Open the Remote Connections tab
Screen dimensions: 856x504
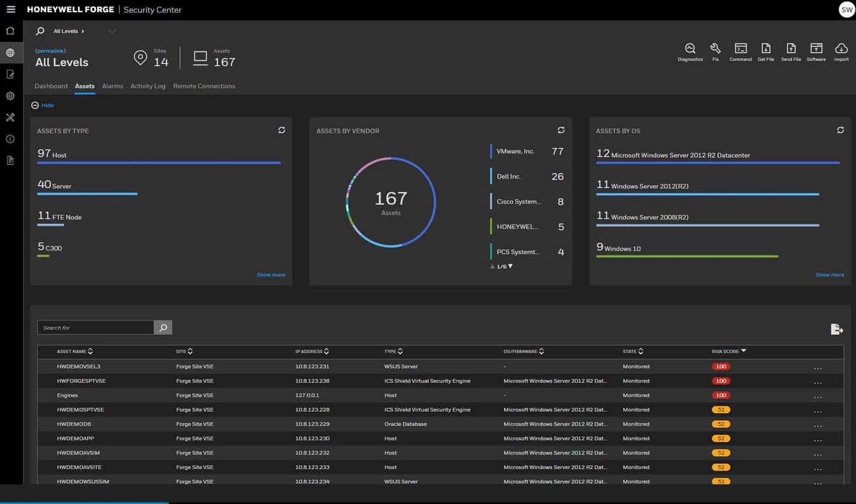[x=204, y=86]
